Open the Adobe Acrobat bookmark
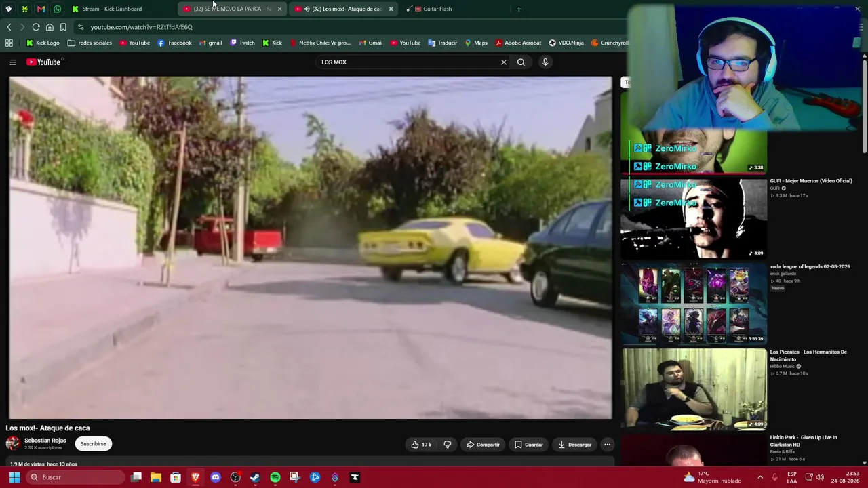Screen dimensions: 868x488 click(518, 43)
